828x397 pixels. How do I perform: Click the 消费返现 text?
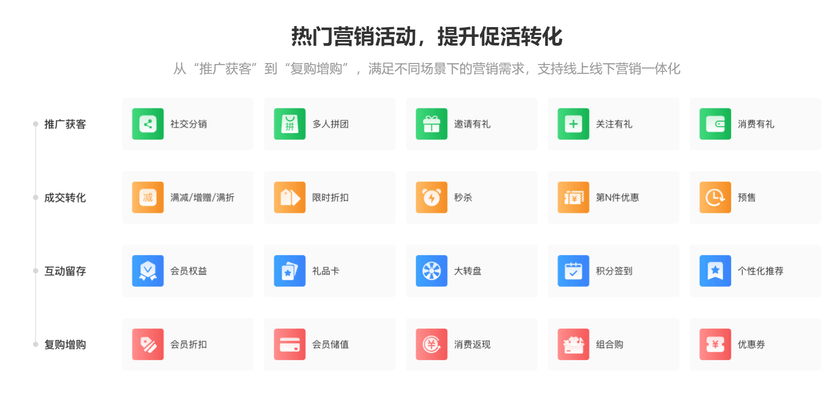(473, 345)
